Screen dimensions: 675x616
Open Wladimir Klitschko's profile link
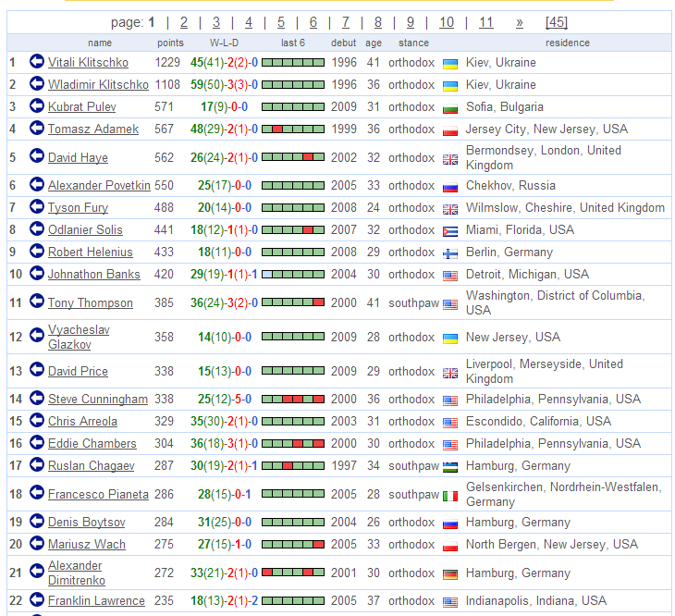click(x=98, y=84)
